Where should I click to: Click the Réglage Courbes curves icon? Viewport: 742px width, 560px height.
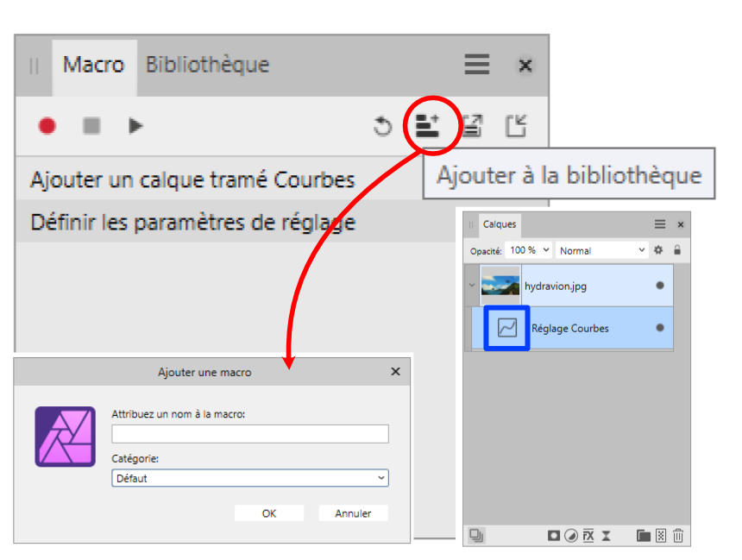(506, 328)
